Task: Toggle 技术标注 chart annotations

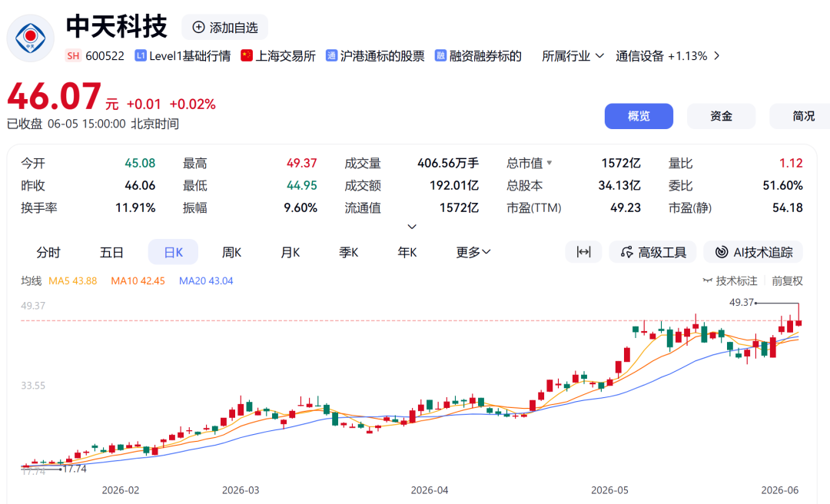Action: tap(730, 280)
